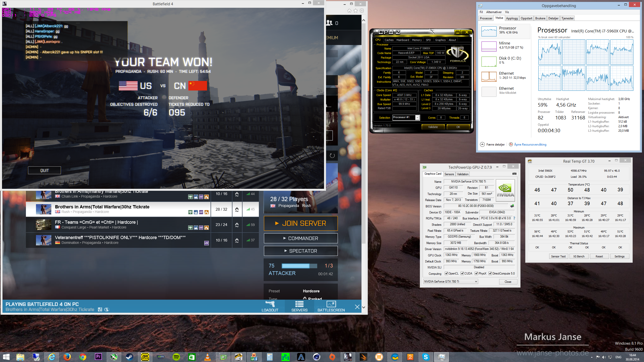Open the Fil menu in Oppgavebehandling

(481, 12)
